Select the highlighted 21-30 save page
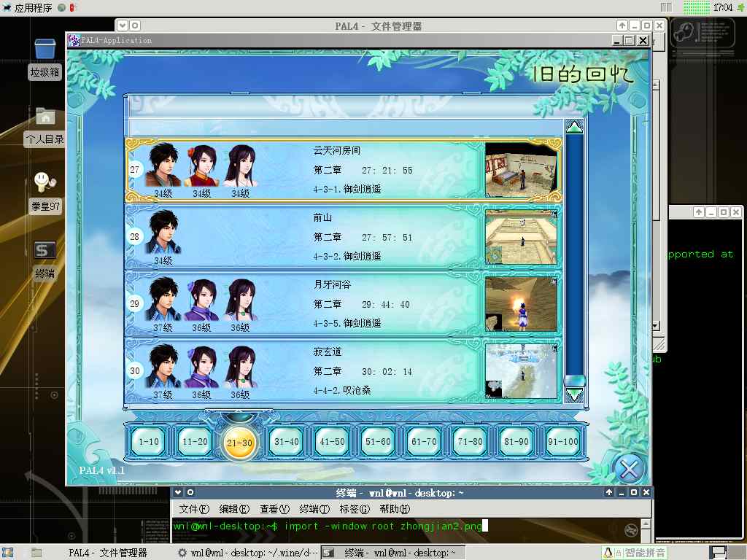This screenshot has width=747, height=560. [x=239, y=443]
